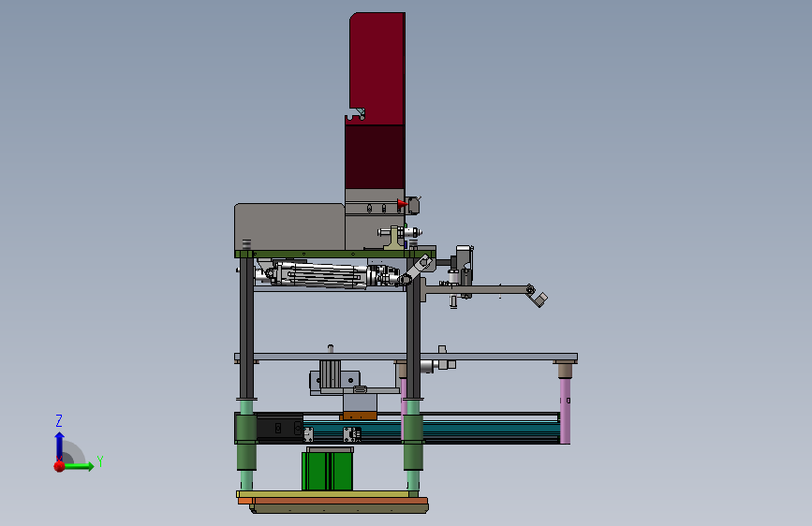
Task: Select the tall red cover at top
Action: point(377,67)
